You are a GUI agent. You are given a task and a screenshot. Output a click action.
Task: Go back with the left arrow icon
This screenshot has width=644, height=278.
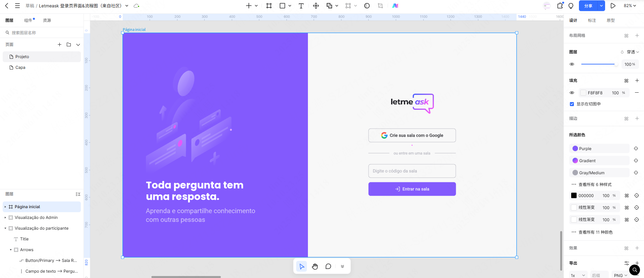[x=7, y=6]
